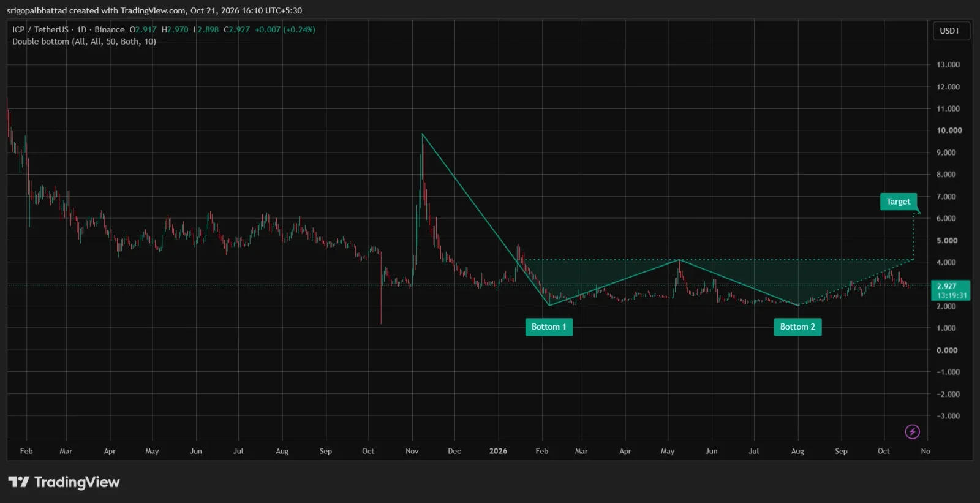Image resolution: width=980 pixels, height=503 pixels.
Task: Click the −3.000 price axis label
Action: point(948,416)
